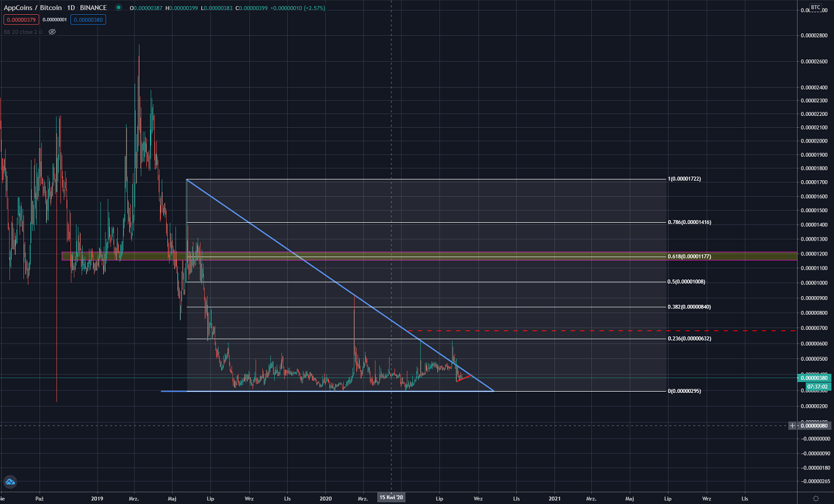Screen dimensions: 834x504
Task: Show the hidden BB indicator via eye icon
Action: pos(52,31)
